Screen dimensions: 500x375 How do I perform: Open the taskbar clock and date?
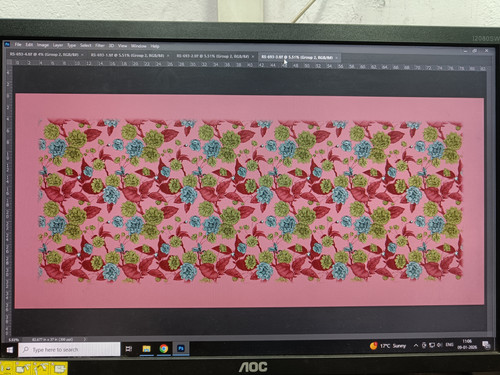click(467, 344)
